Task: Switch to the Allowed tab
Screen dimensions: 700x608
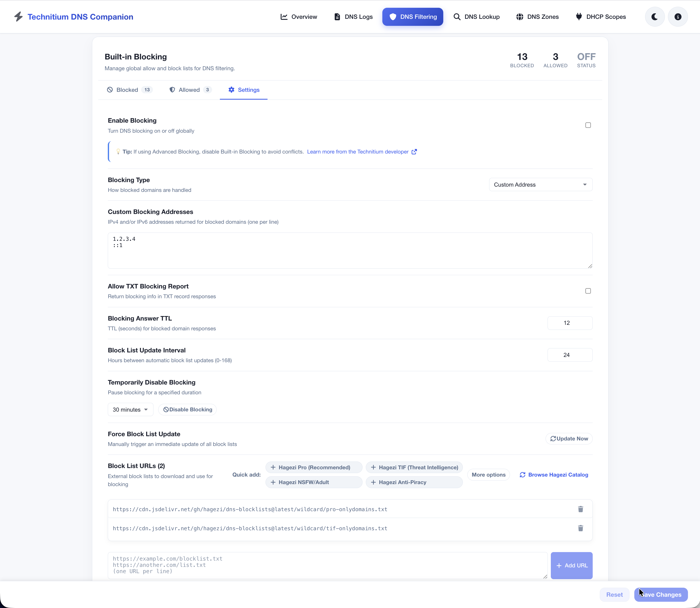Action: click(x=189, y=90)
